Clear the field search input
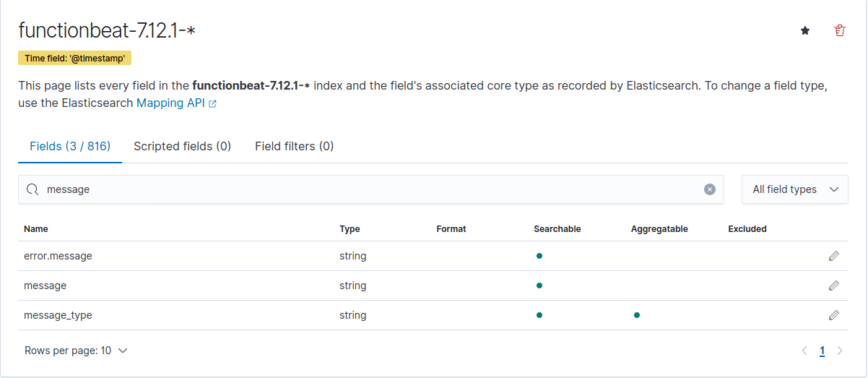This screenshot has width=868, height=378. tap(710, 189)
